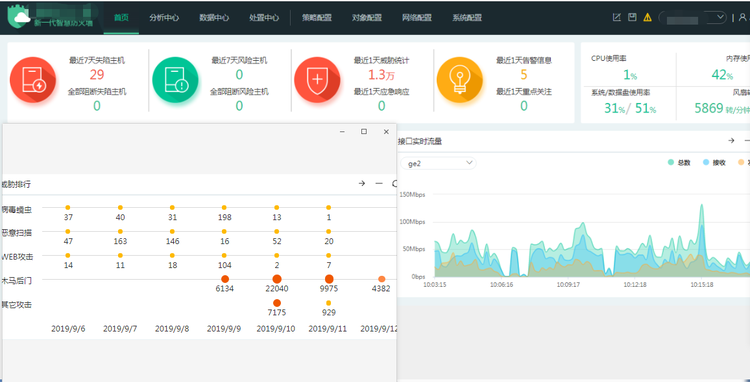Click the 最近1天应急响应 label

(381, 92)
